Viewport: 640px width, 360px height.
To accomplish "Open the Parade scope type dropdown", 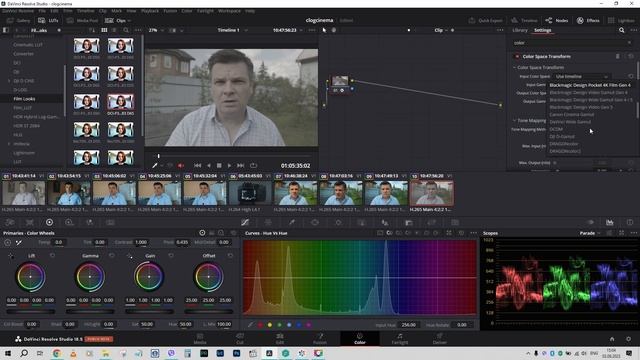I will click(590, 233).
